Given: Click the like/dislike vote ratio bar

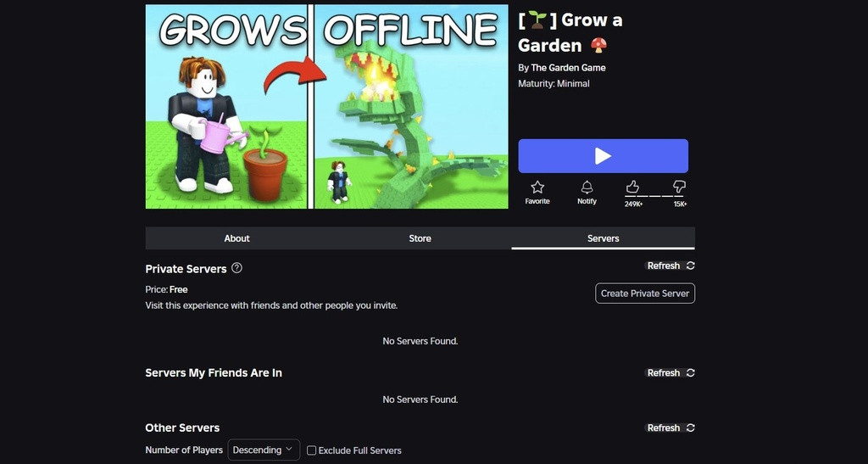Looking at the screenshot, I should click(655, 195).
